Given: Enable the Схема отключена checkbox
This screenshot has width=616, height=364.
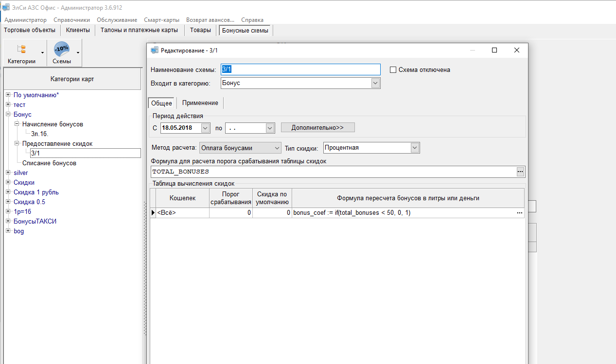Looking at the screenshot, I should coord(393,70).
